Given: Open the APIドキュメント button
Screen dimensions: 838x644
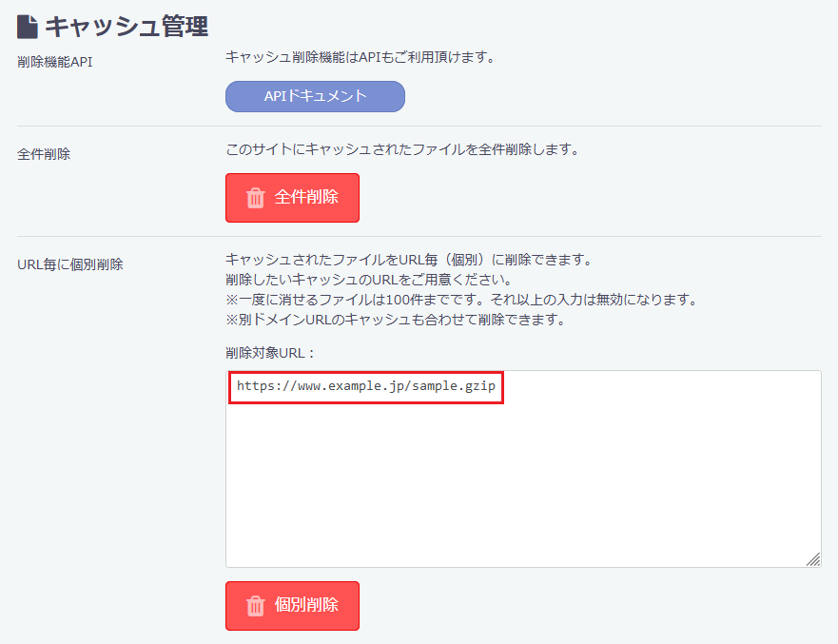Looking at the screenshot, I should point(315,96).
